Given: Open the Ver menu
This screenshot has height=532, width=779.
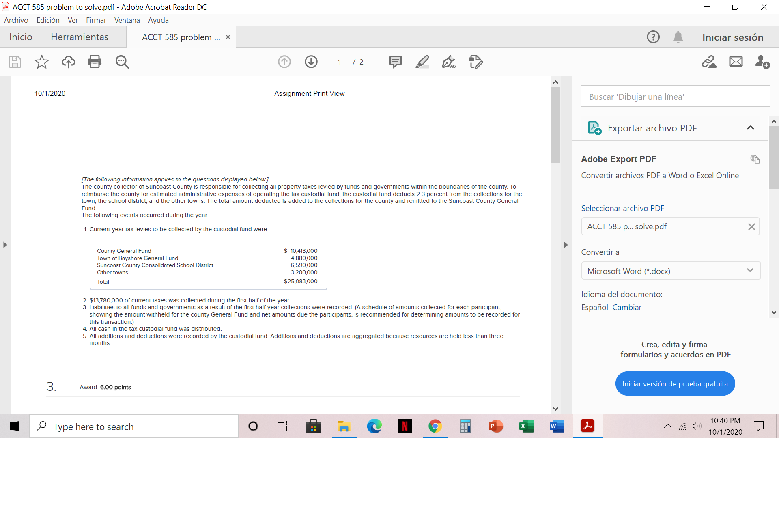Looking at the screenshot, I should click(x=73, y=20).
